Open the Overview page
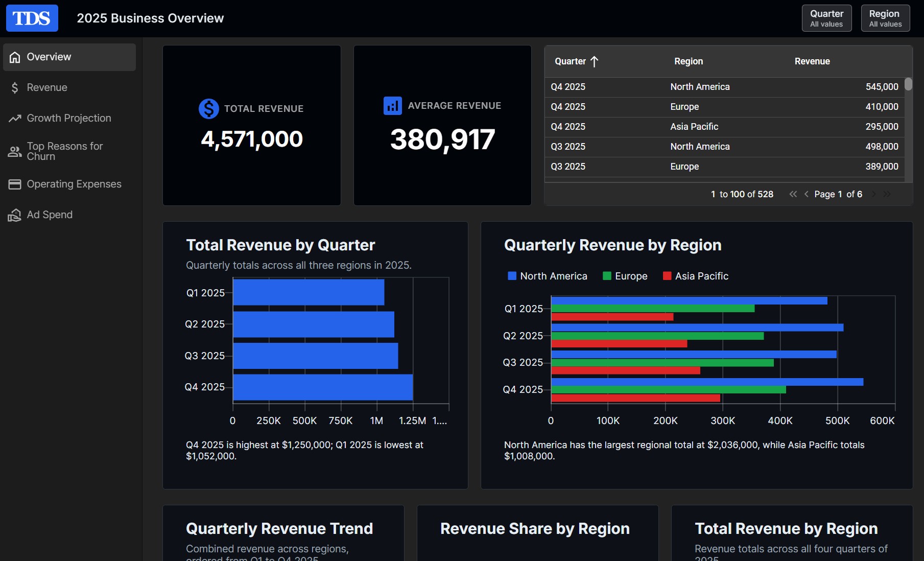924x561 pixels. point(69,57)
